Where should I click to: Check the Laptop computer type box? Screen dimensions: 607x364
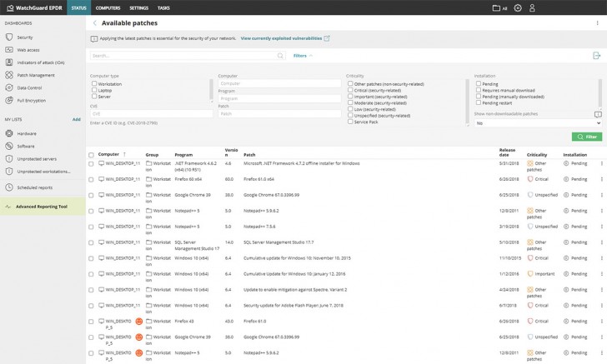[94, 90]
